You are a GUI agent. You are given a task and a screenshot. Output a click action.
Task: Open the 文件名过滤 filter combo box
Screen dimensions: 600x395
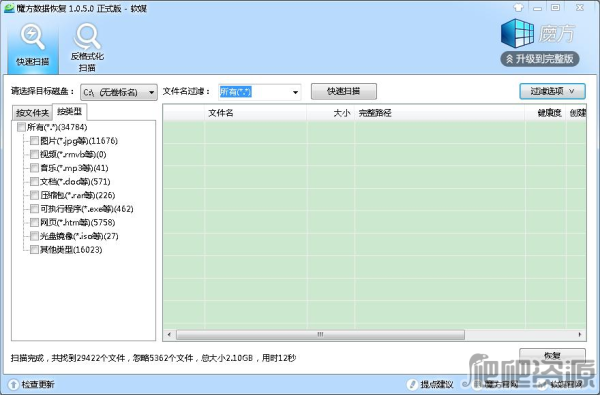pyautogui.click(x=259, y=92)
